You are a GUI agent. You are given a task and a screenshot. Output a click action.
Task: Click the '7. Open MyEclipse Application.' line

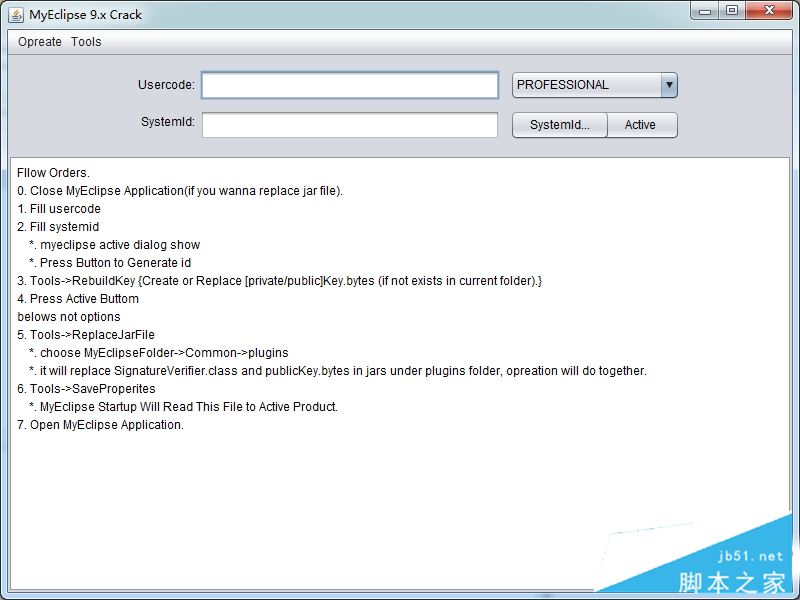101,424
